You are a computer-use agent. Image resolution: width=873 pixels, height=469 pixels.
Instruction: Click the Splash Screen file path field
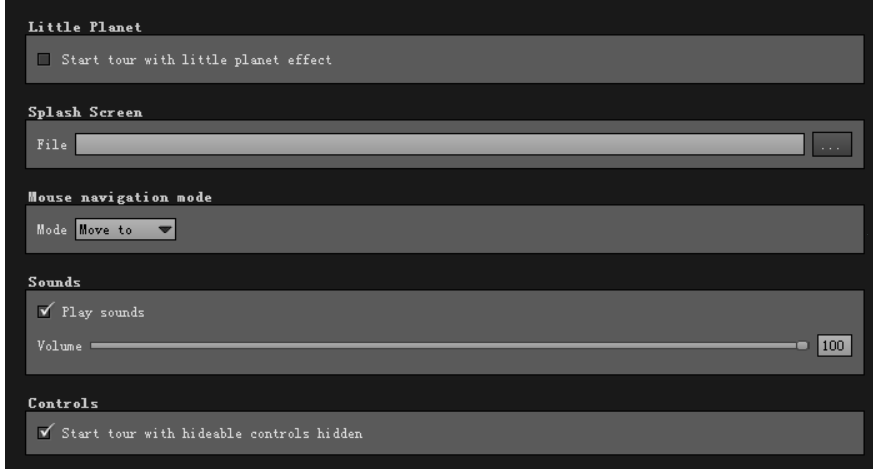click(440, 144)
